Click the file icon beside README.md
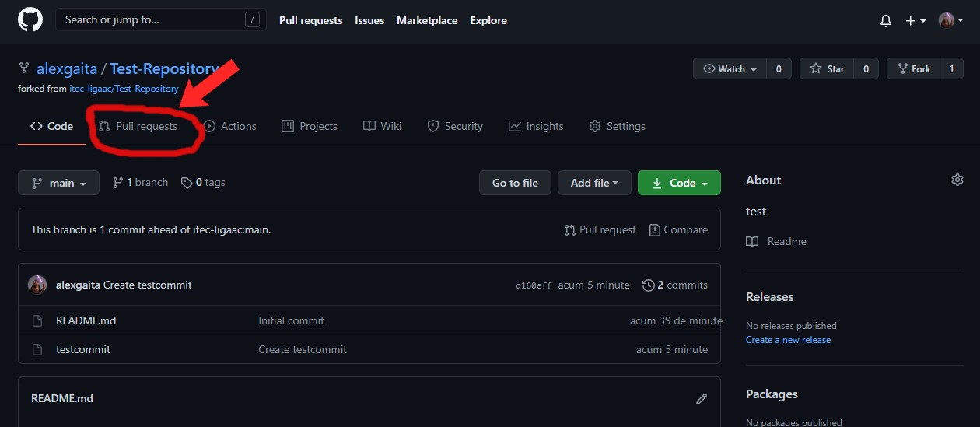 click(37, 320)
